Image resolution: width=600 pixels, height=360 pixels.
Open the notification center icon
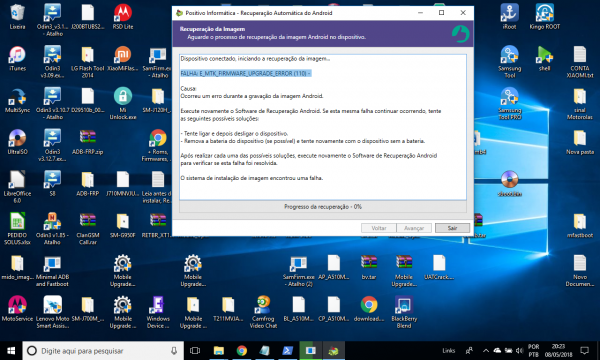pos(584,350)
